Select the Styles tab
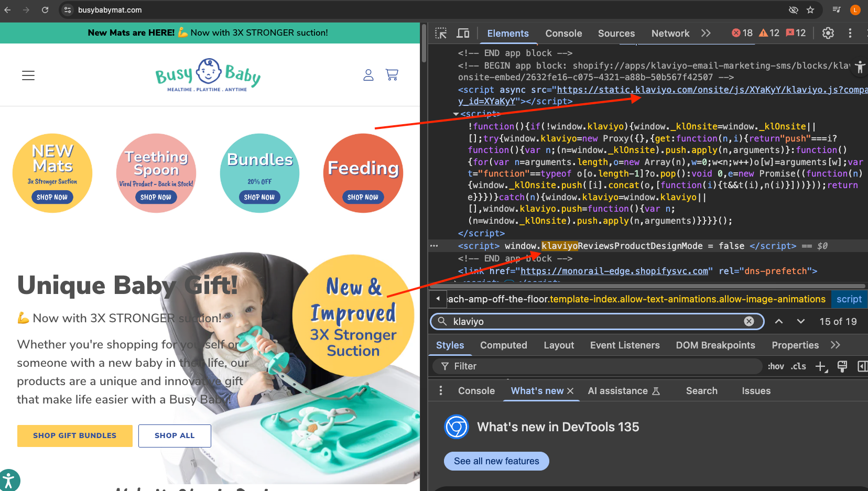The height and width of the screenshot is (491, 868). [x=450, y=345]
